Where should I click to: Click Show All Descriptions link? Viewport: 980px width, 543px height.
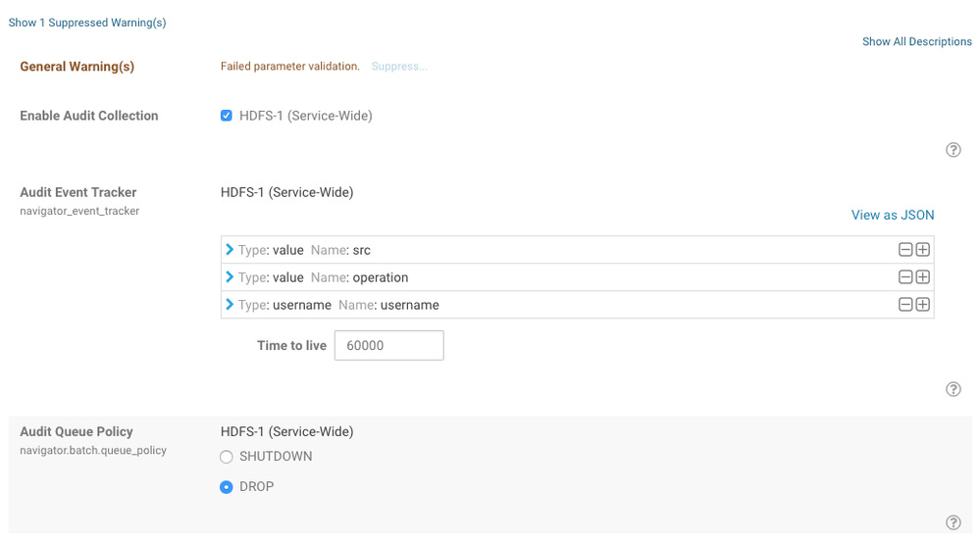coord(916,42)
